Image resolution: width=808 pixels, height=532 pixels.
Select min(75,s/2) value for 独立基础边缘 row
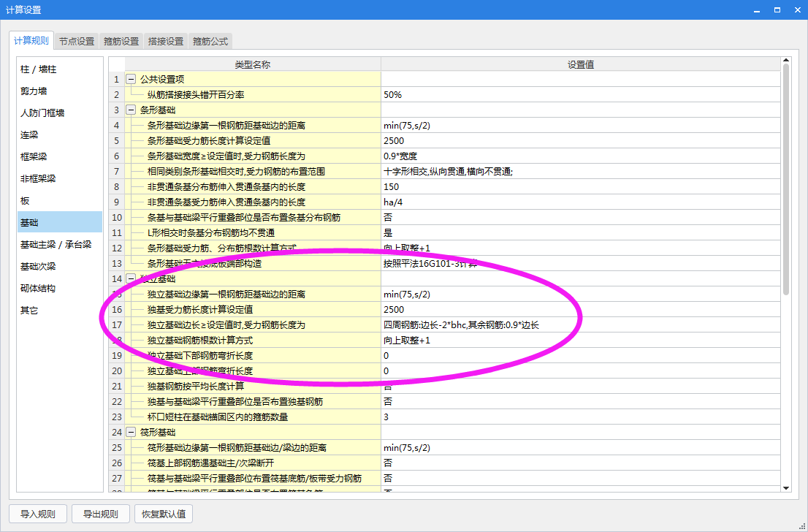click(x=581, y=294)
